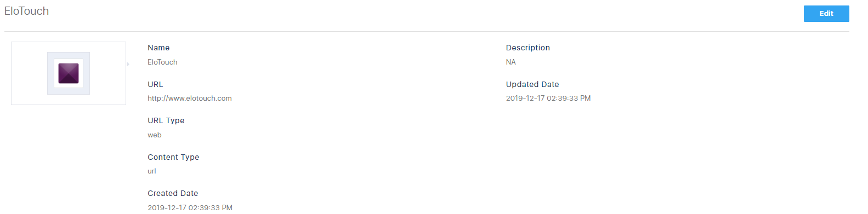Screen dimensions: 868x214
Task: Click the small arrow beside the thumbnail box
Action: (128, 65)
